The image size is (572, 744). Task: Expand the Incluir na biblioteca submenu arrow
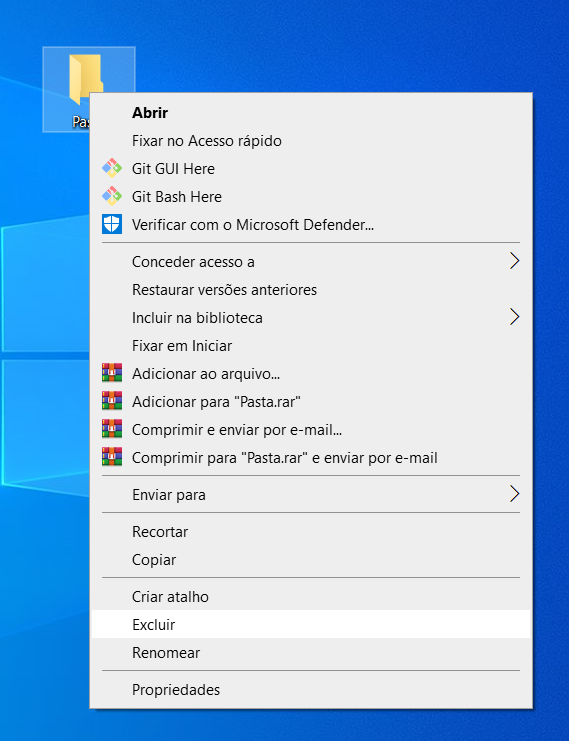tap(515, 317)
